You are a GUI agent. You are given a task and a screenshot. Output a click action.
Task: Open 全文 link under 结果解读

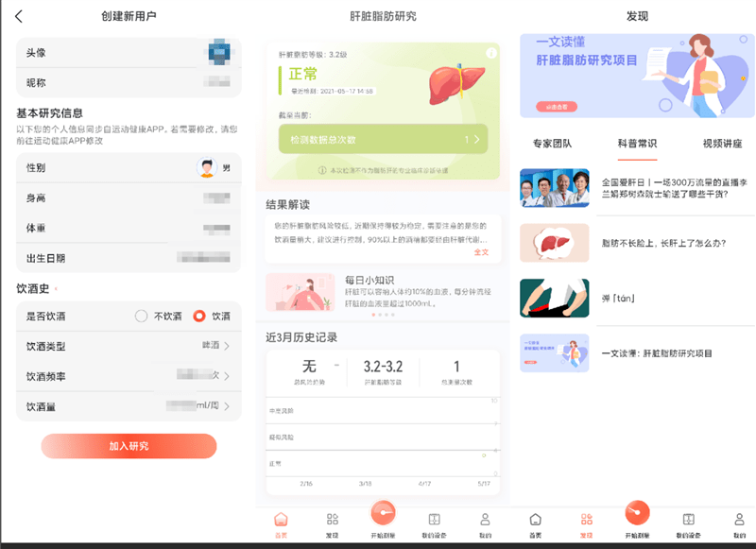click(481, 252)
